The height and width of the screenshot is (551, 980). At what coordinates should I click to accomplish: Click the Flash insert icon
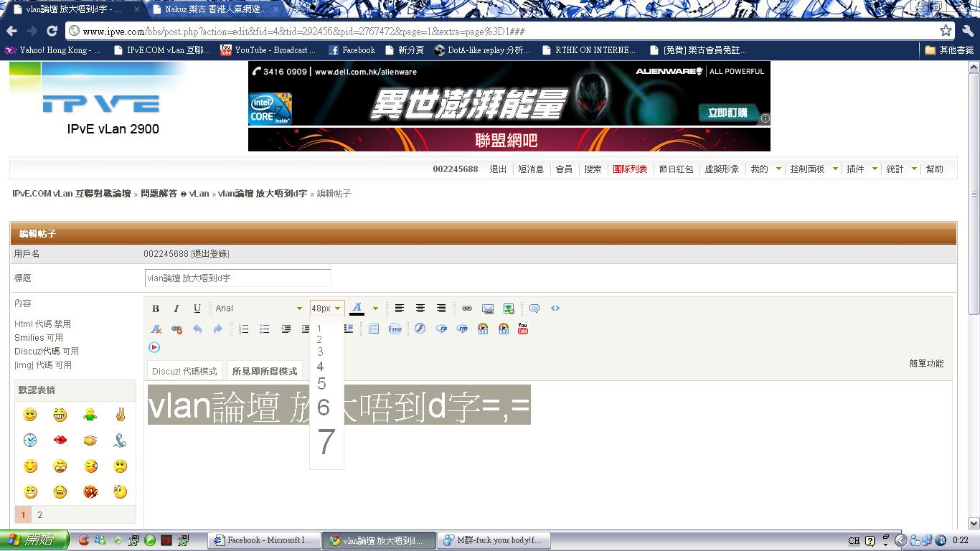point(420,329)
